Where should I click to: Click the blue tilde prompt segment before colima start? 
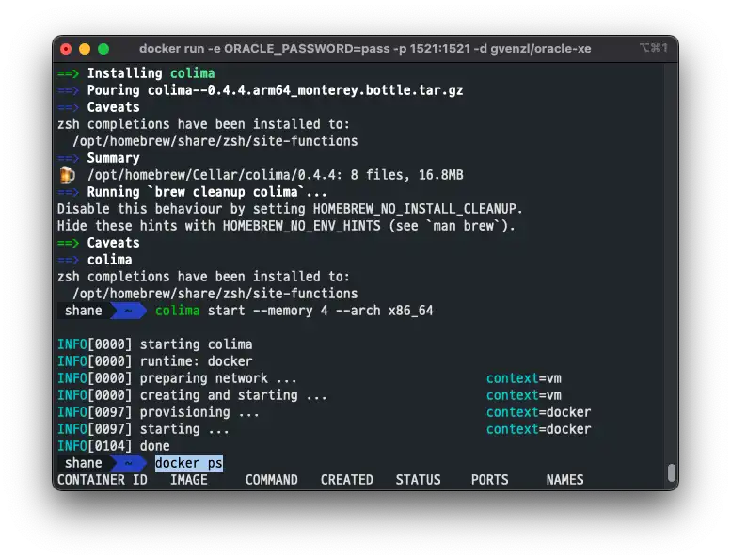tap(129, 311)
